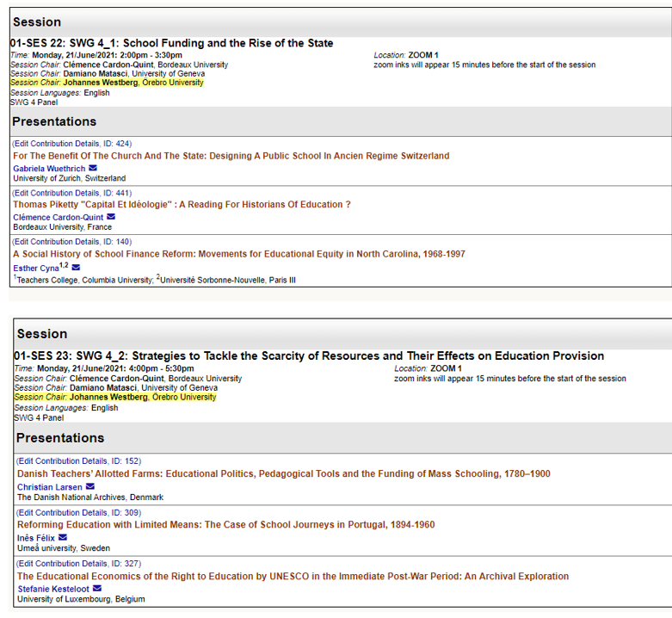Click presenter name Clémence Cardon-Quint under ID 441
This screenshot has height=618, width=672.
[59, 218]
